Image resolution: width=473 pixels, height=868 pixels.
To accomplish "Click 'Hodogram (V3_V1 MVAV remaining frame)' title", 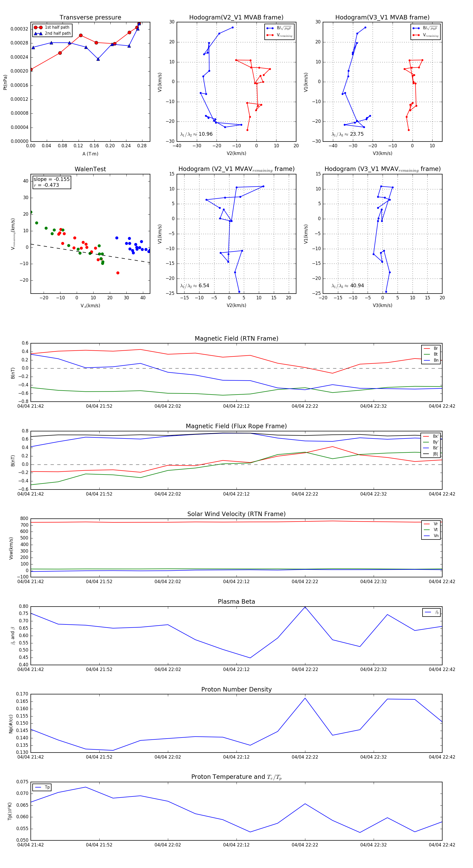I will [382, 169].
